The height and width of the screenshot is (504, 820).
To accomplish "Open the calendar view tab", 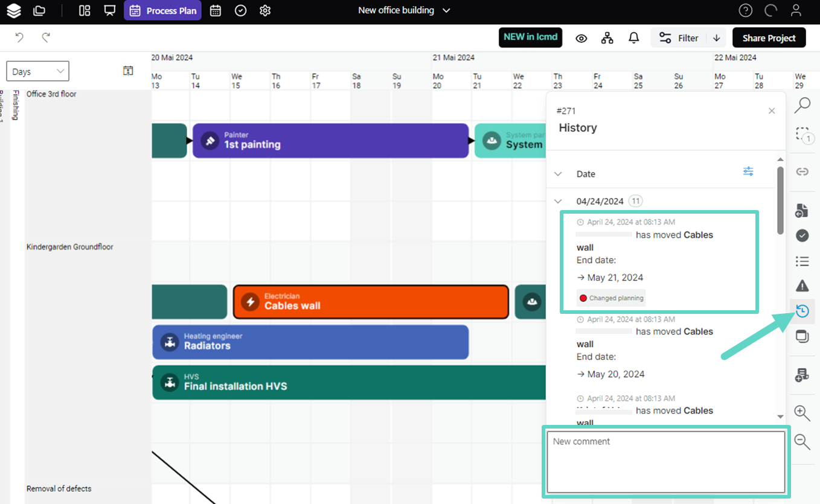I will [215, 10].
